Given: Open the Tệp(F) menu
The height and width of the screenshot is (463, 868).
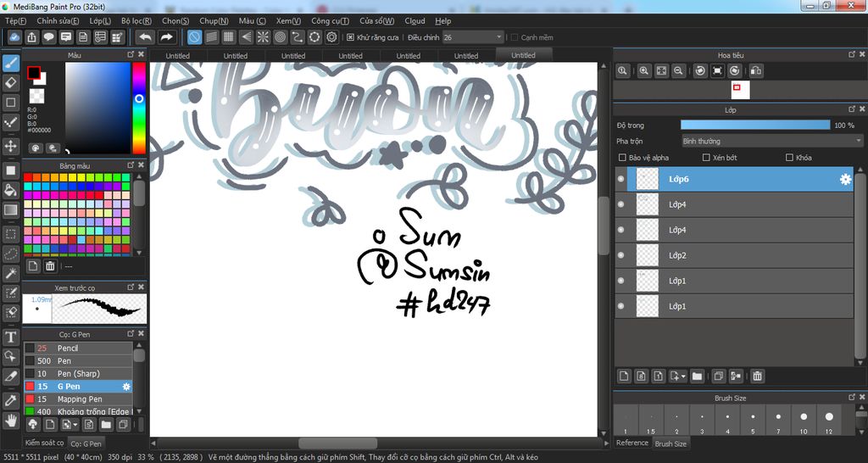Looking at the screenshot, I should point(16,21).
